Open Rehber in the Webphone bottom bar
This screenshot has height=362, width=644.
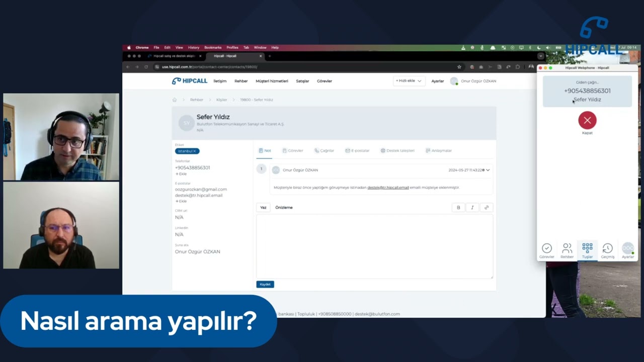[567, 250]
